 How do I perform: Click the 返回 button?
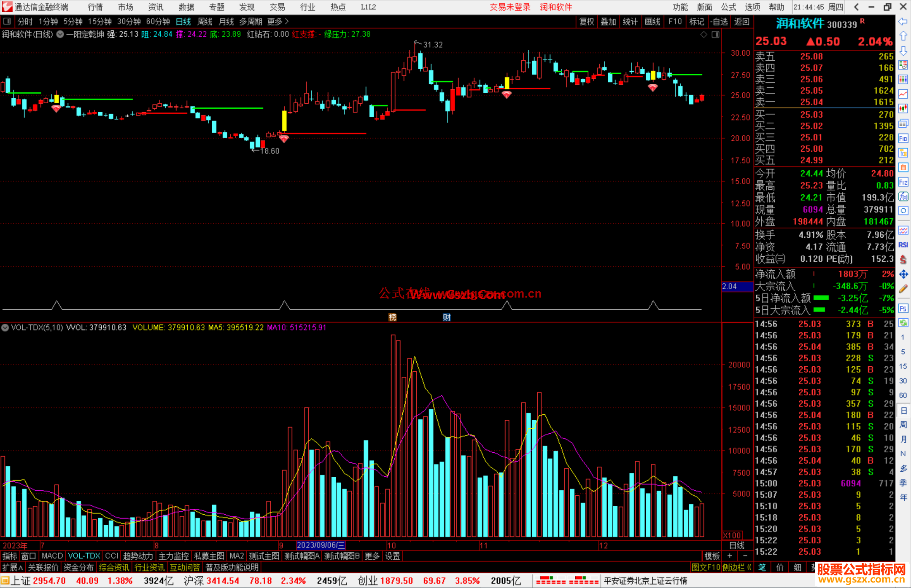pos(741,21)
